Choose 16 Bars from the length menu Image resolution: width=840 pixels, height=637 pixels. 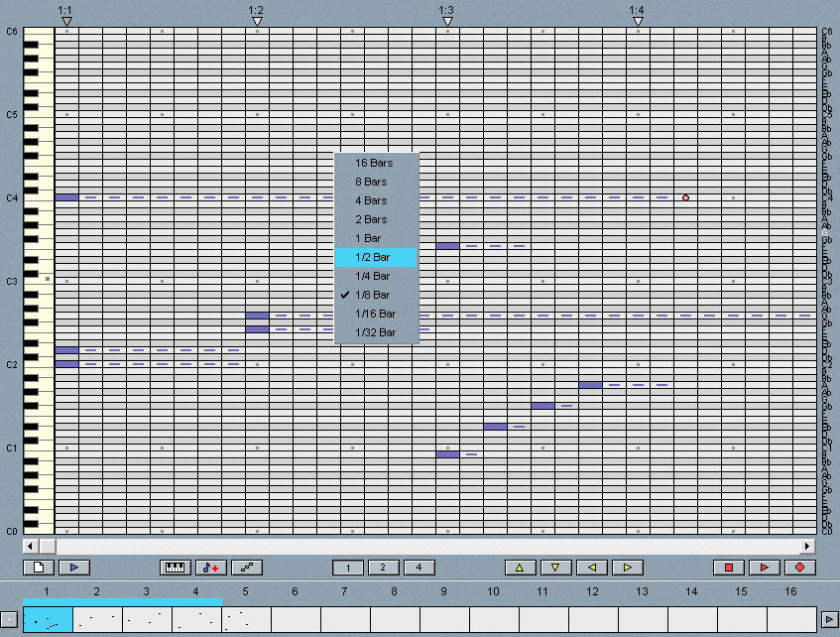pos(372,163)
